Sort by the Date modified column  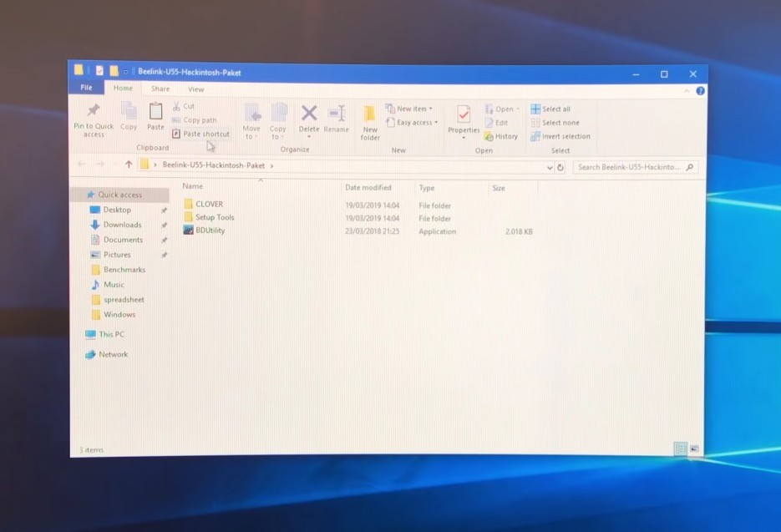[x=368, y=188]
